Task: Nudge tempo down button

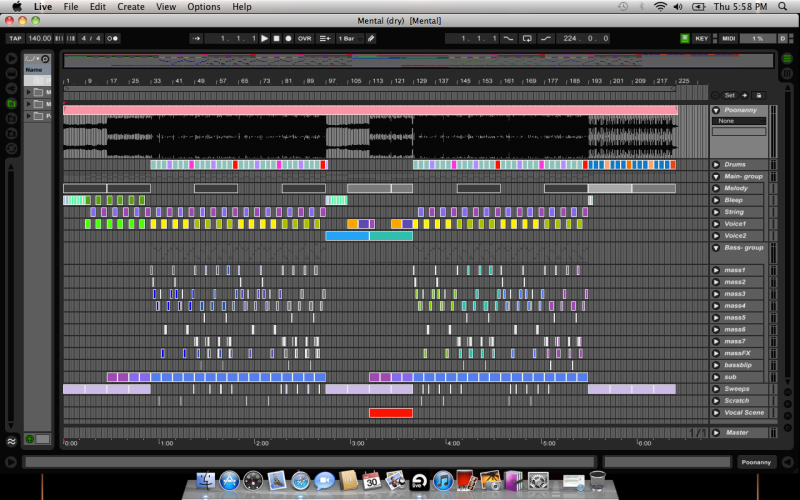Action: click(x=59, y=38)
